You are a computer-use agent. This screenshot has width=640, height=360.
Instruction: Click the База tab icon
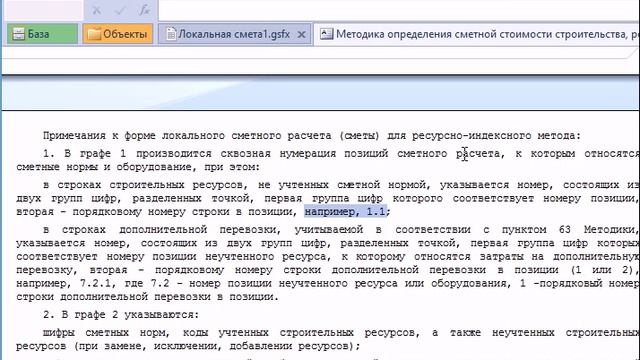18,34
